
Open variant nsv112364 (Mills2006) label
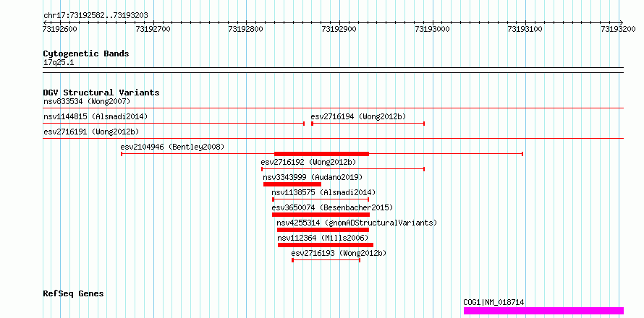tap(323, 238)
